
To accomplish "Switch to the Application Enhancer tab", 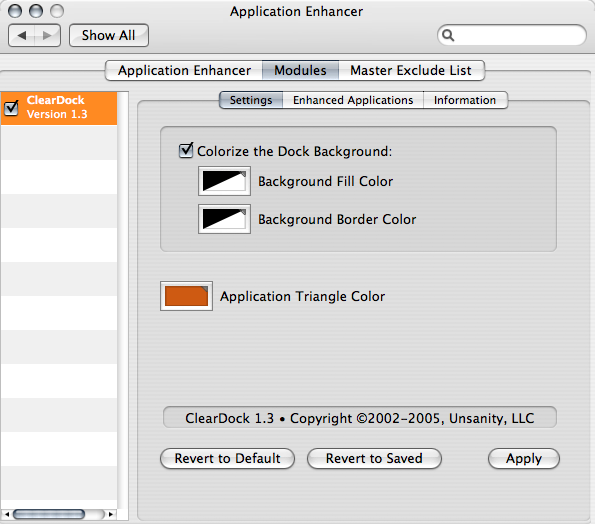I will tap(184, 71).
